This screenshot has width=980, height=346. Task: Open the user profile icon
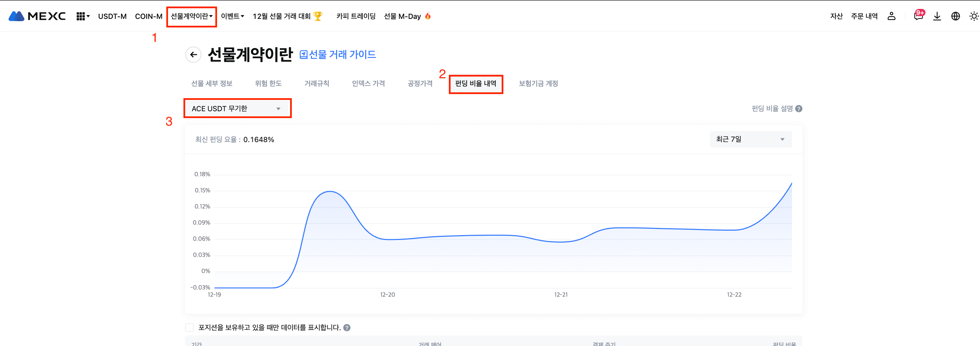click(891, 16)
